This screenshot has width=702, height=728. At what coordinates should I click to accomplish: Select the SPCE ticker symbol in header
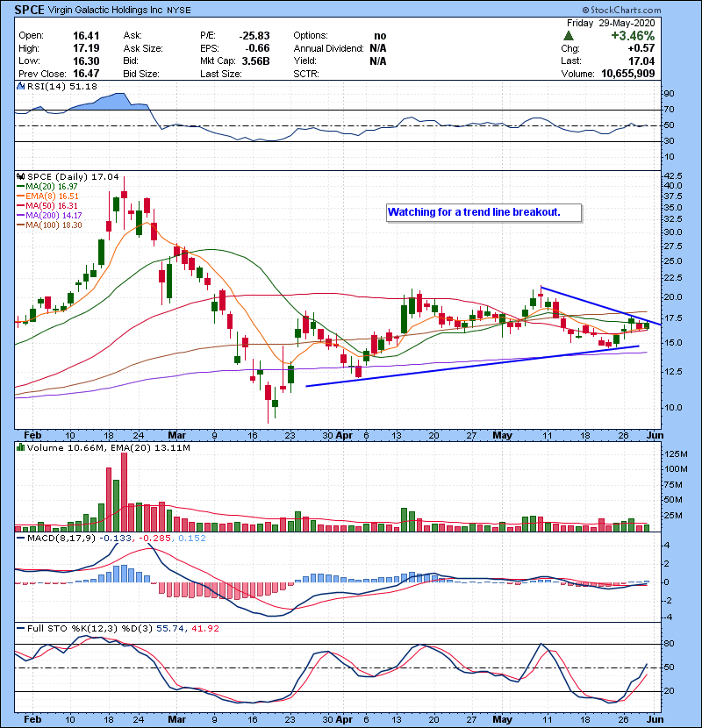pos(29,10)
